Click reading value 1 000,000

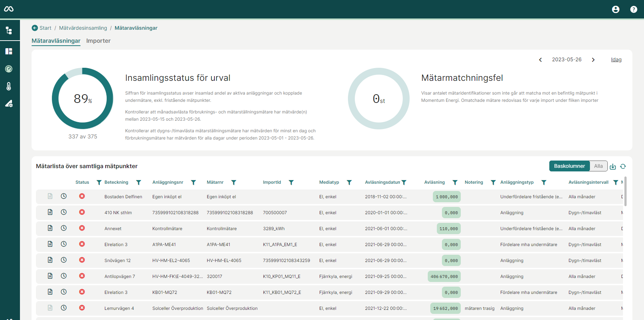coord(447,197)
